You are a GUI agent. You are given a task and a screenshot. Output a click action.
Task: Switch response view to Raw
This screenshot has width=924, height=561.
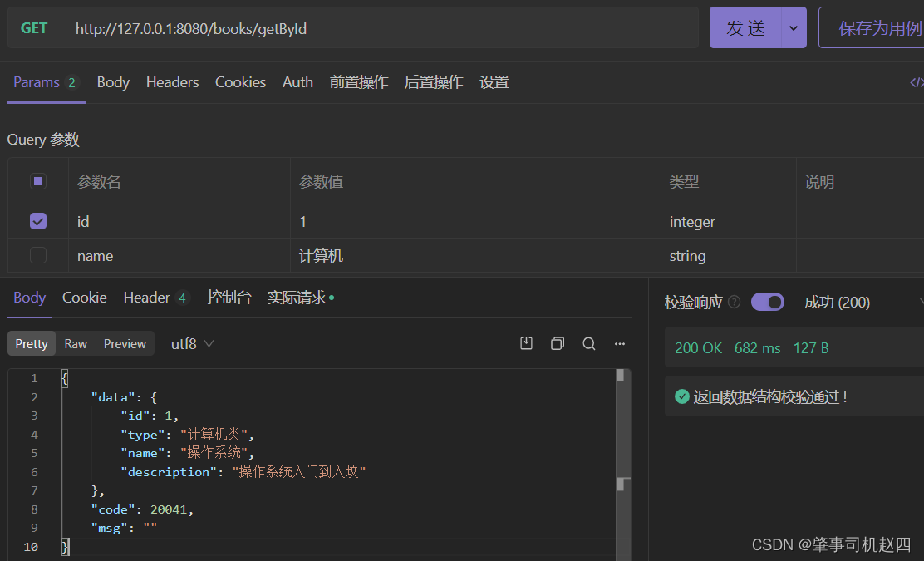76,344
